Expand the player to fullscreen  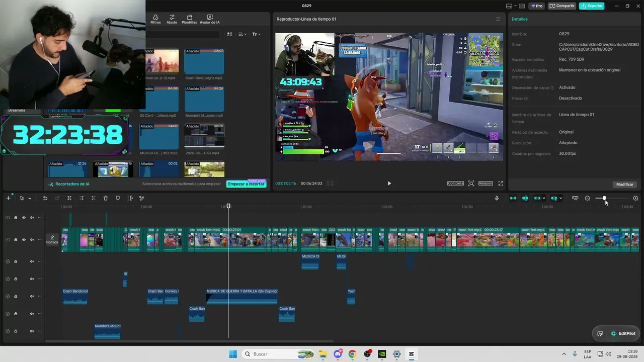[x=501, y=184]
